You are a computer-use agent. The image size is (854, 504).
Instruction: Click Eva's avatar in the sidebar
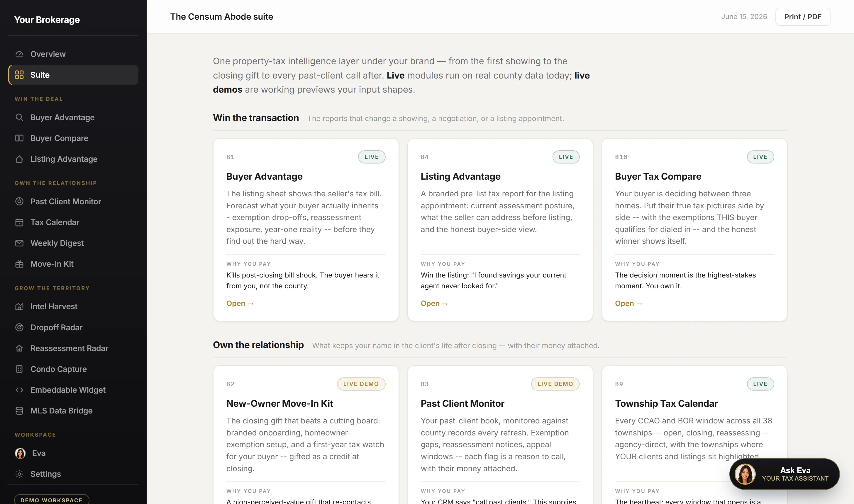[x=20, y=453]
